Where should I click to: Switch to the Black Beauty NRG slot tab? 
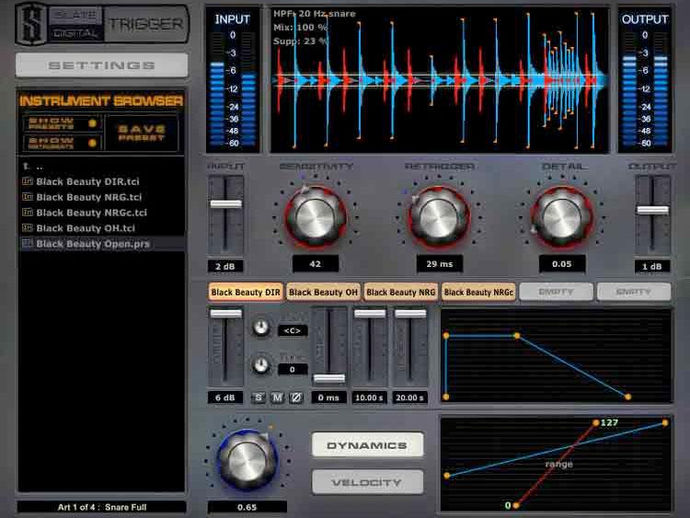click(x=400, y=292)
